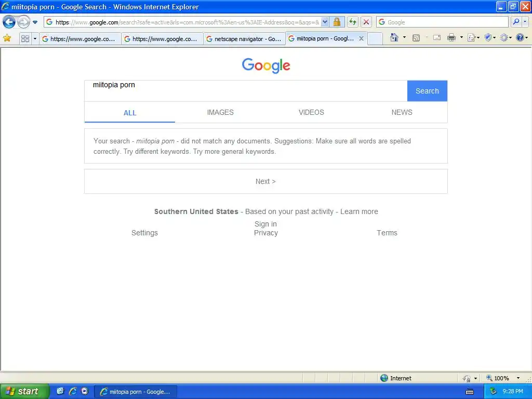Select the IMAGES results tab
Screen dimensions: 532x399
click(x=220, y=112)
